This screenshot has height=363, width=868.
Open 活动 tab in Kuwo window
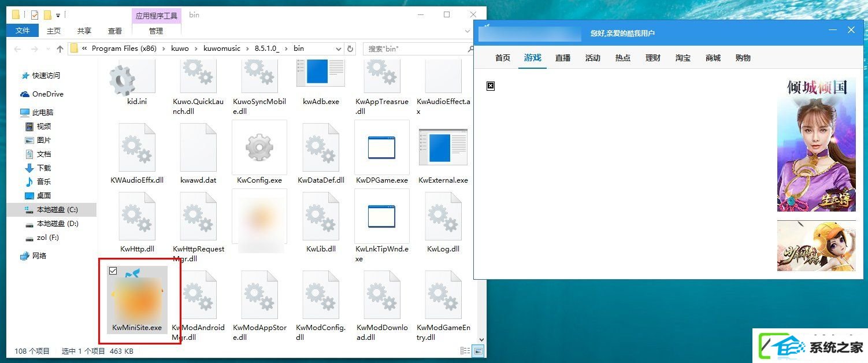593,58
